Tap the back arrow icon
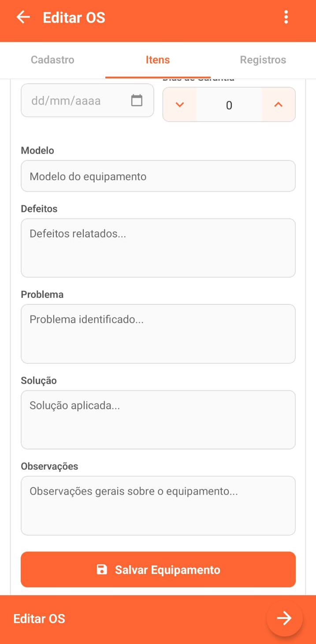Image resolution: width=316 pixels, height=644 pixels. [23, 18]
